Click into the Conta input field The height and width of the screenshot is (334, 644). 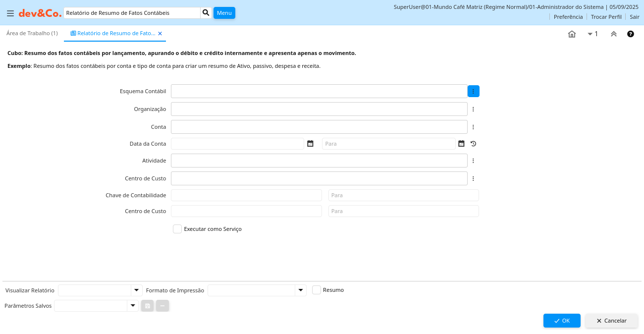(319, 127)
